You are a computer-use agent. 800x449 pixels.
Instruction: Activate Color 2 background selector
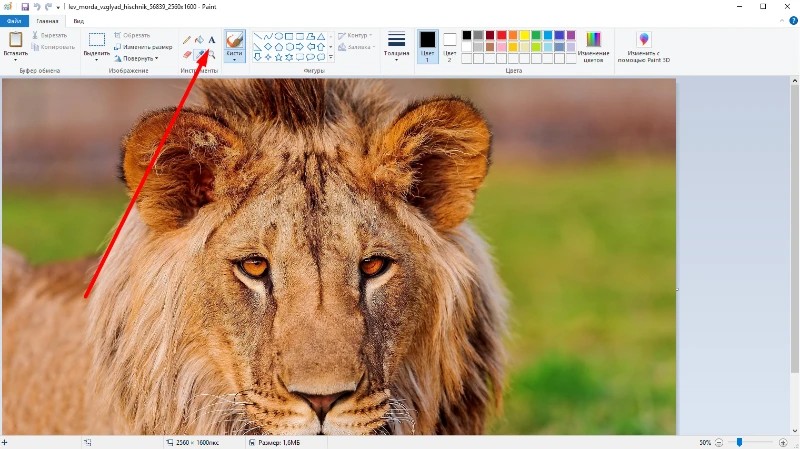click(450, 45)
